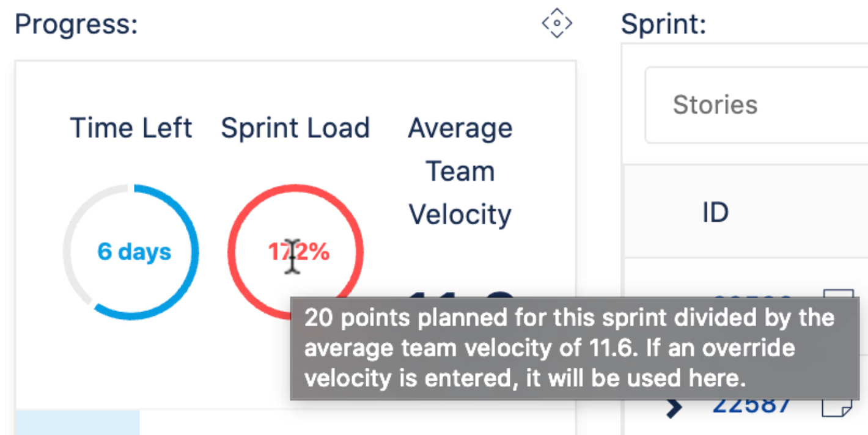Click the blue Time Left ring
868x435 pixels.
[131, 251]
